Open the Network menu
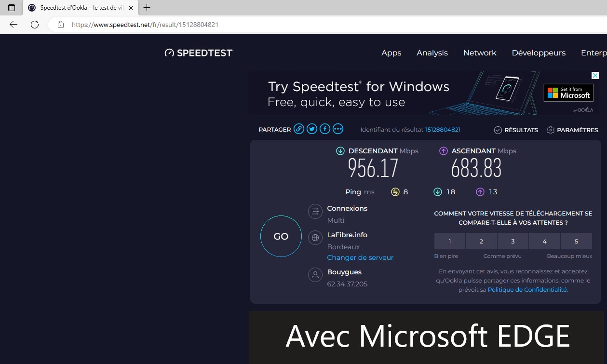Screen dimensions: 607x364 [x=480, y=53]
